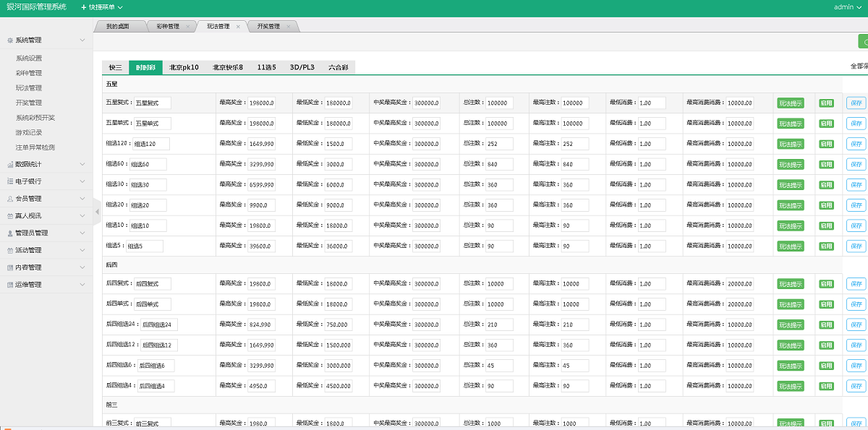
Task: Open 游戏记录 in the sidebar menu
Action: click(x=29, y=132)
